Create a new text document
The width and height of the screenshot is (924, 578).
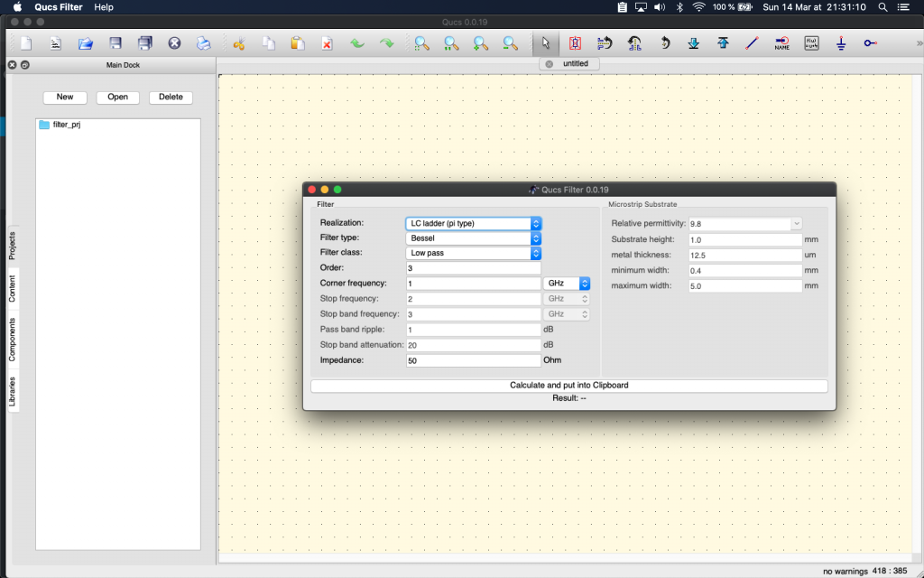(x=55, y=43)
